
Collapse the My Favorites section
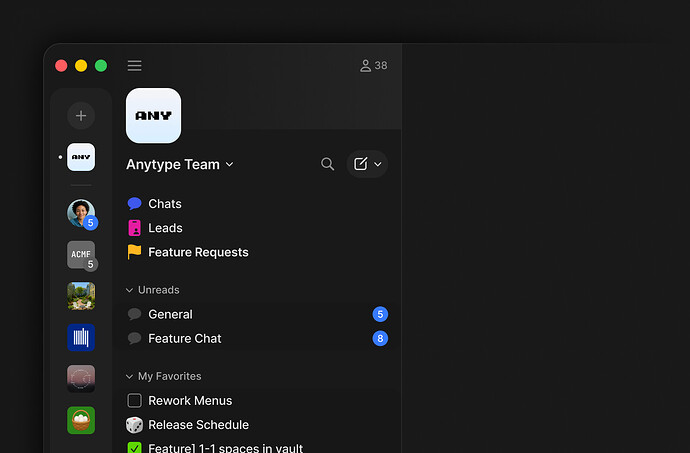(129, 376)
